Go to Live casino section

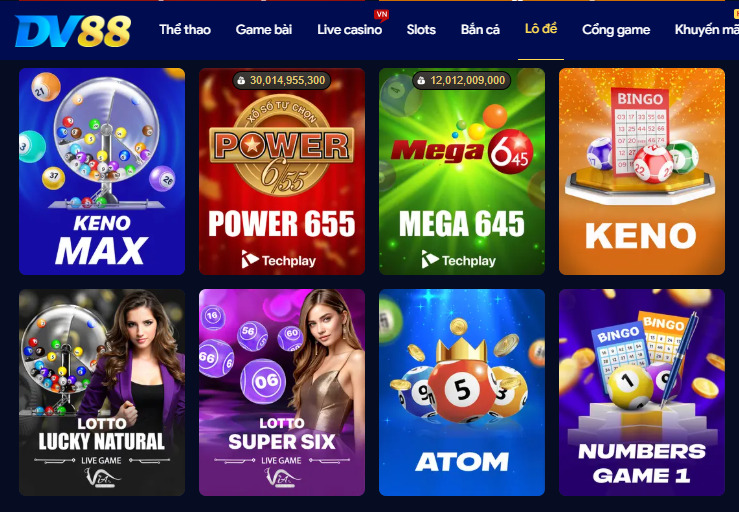pos(350,30)
